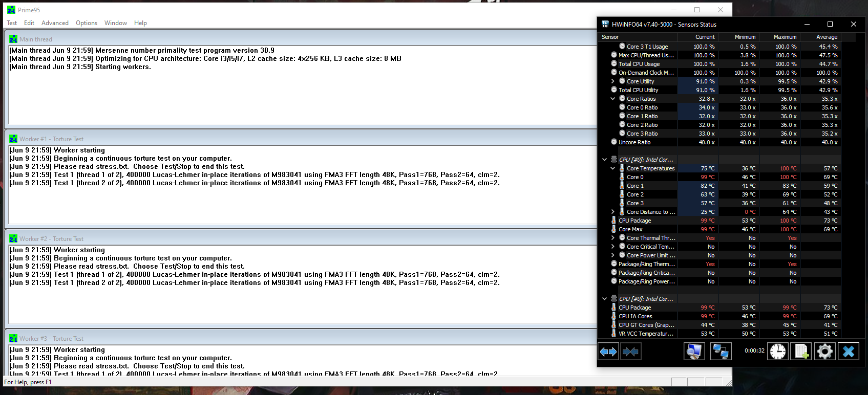This screenshot has height=395, width=868.
Task: Collapse the Core Ratios sensor group
Action: 613,99
